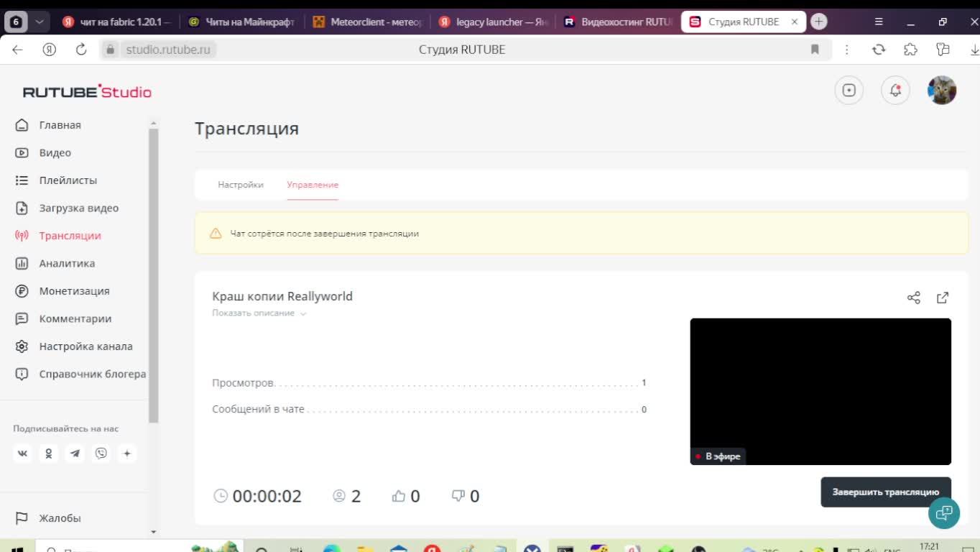
Task: Open the notifications bell icon
Action: (895, 91)
